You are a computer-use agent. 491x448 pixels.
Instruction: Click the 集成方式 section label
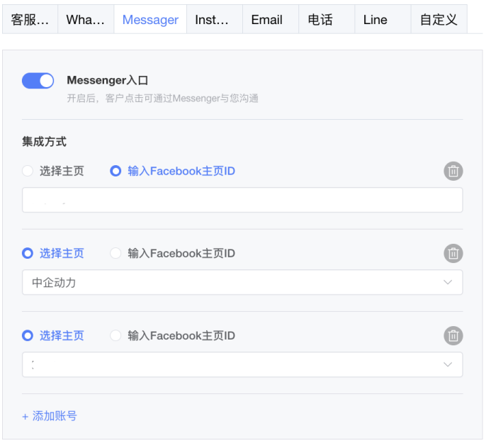(x=44, y=142)
